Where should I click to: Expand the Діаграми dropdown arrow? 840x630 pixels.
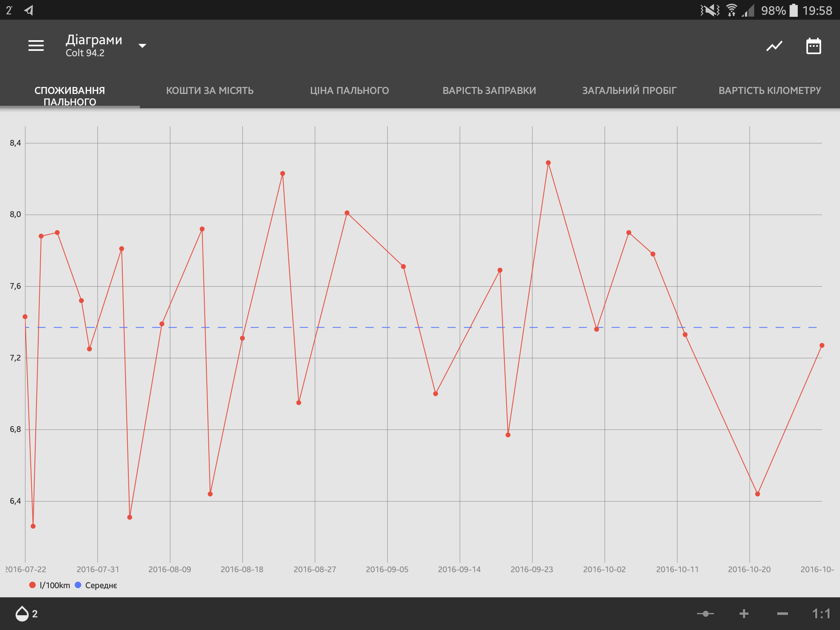coord(142,46)
